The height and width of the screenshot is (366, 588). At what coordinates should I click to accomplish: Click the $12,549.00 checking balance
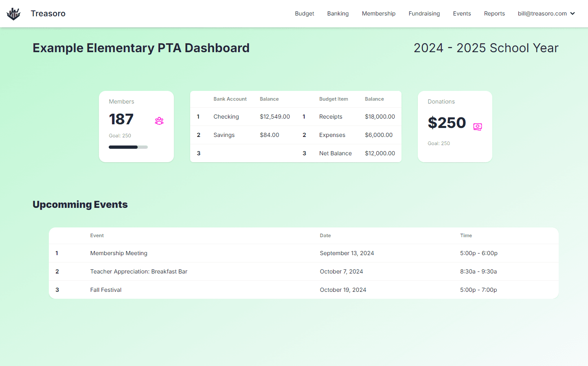[x=275, y=117]
